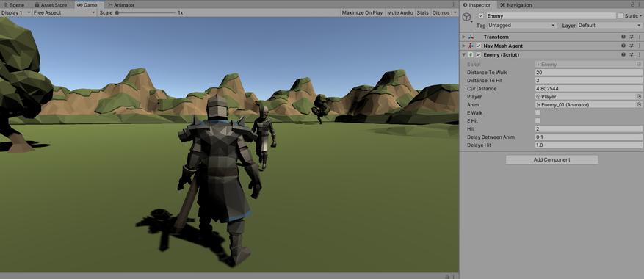Switch to the Navigation tab
The height and width of the screenshot is (279, 644).
click(x=515, y=5)
